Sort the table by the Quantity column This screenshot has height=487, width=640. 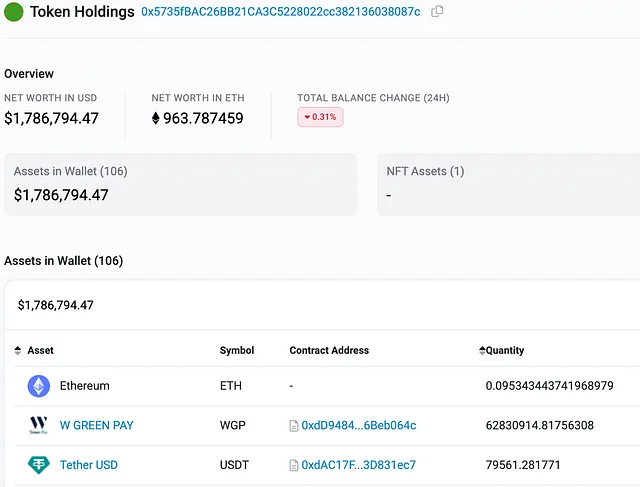point(504,351)
